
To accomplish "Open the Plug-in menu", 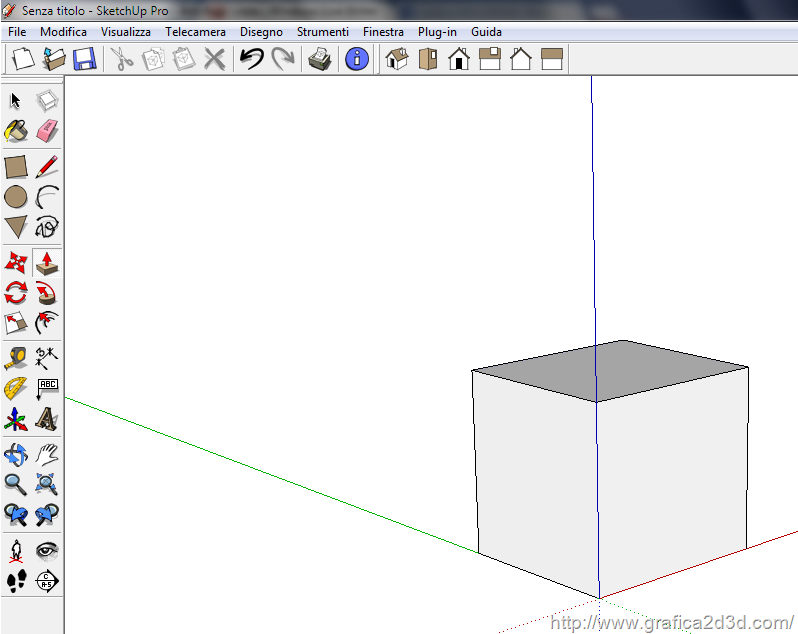I will [x=437, y=32].
